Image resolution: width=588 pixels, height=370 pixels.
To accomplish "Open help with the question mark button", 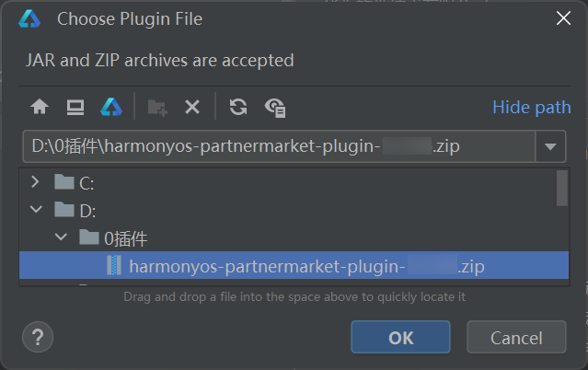I will pos(37,337).
